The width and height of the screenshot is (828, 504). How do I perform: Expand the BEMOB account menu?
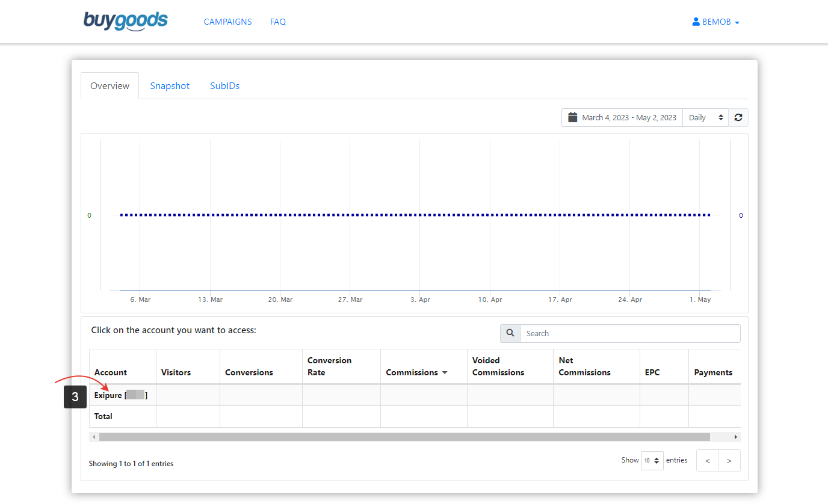(716, 21)
